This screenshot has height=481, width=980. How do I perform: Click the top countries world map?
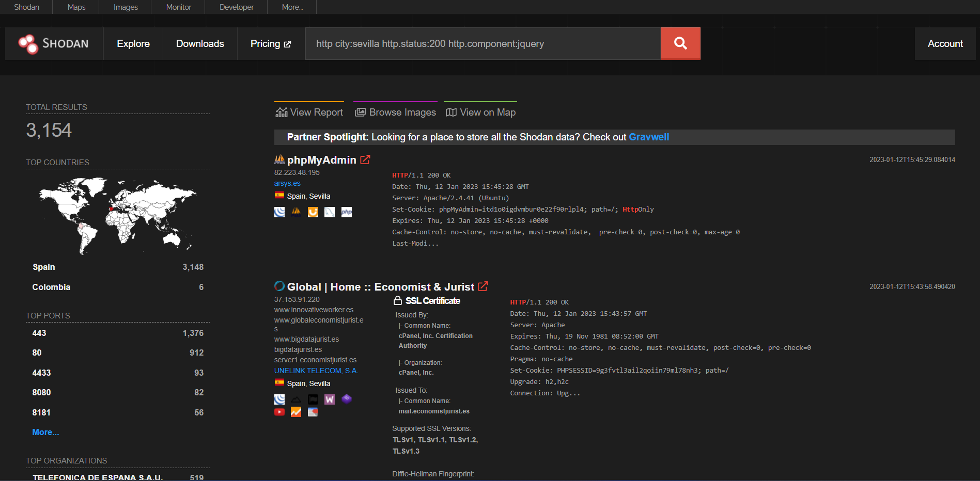tap(118, 216)
